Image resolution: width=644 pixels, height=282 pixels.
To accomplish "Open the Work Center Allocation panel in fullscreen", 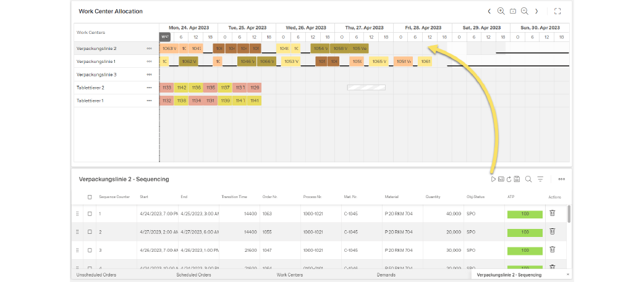I will [x=557, y=11].
